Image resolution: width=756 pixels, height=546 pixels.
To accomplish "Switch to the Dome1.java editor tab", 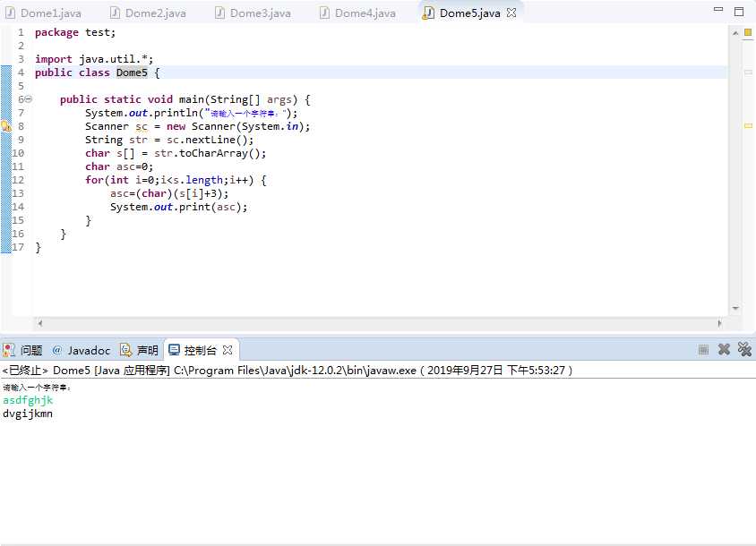I will (43, 13).
